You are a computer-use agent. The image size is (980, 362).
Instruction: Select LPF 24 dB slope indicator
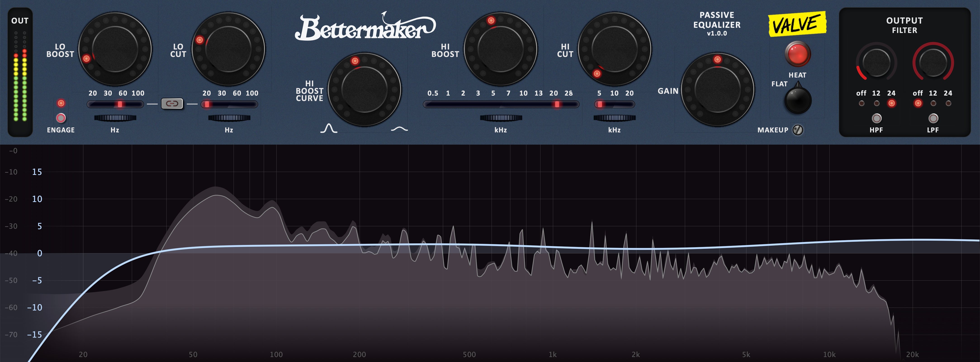coord(948,103)
